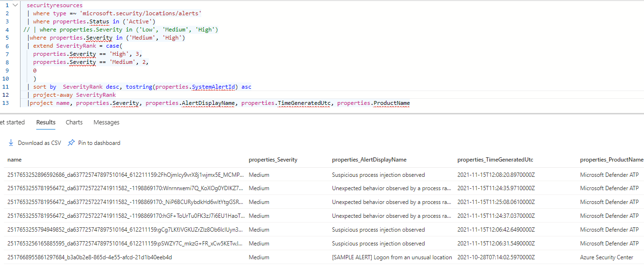Switch to the Charts tab
The height and width of the screenshot is (265, 644).
(x=74, y=122)
